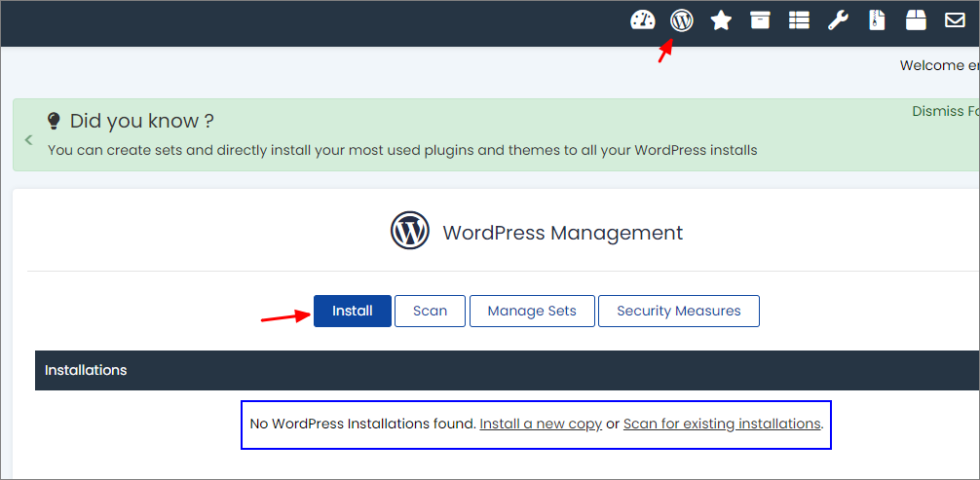Viewport: 980px width, 480px height.
Task: Open Manage Sets
Action: click(532, 311)
